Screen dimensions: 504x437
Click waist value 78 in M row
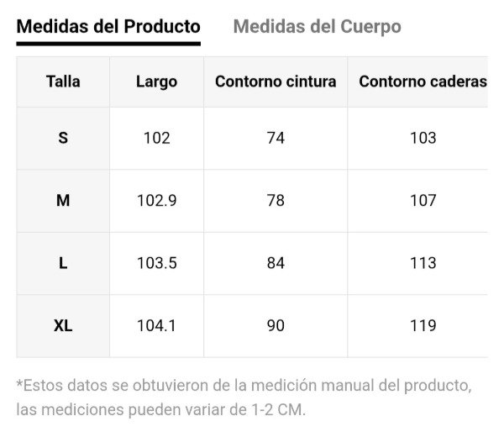[276, 200]
